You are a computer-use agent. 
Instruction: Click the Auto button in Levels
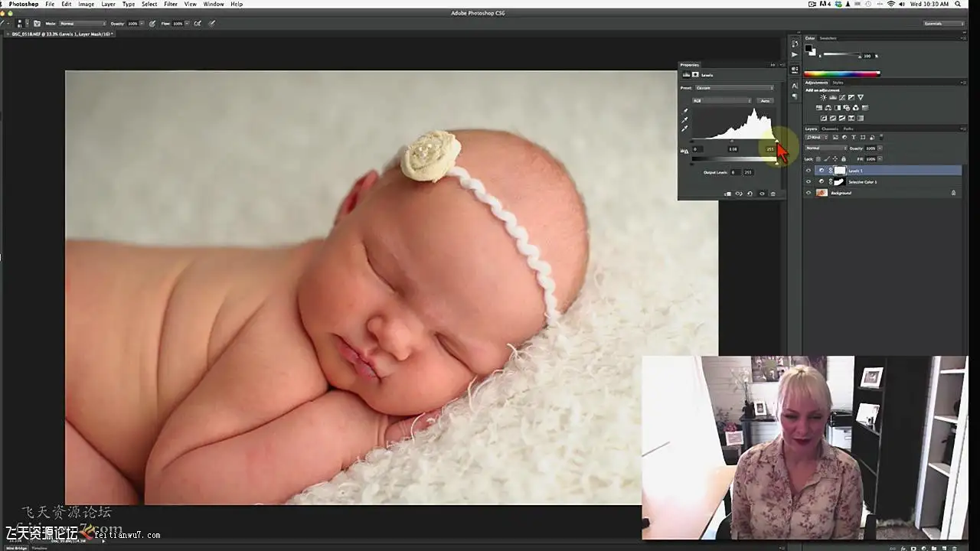[x=765, y=100]
